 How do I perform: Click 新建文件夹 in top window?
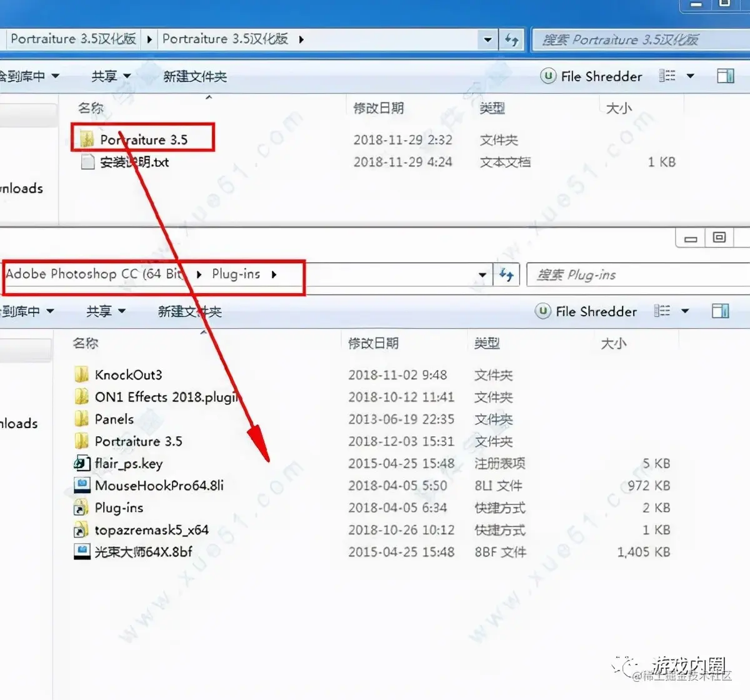(x=195, y=76)
